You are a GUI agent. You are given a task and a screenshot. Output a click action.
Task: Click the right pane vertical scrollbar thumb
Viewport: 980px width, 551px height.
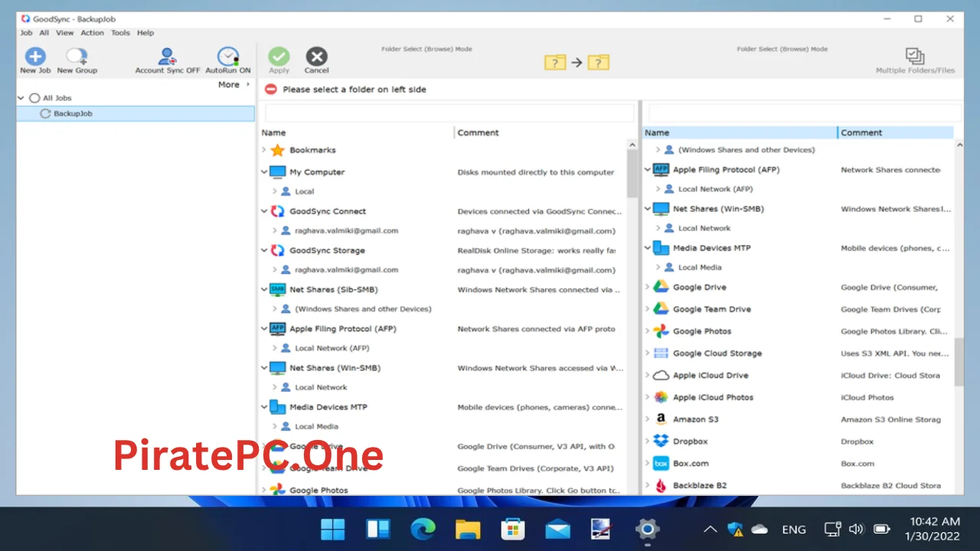pyautogui.click(x=960, y=360)
